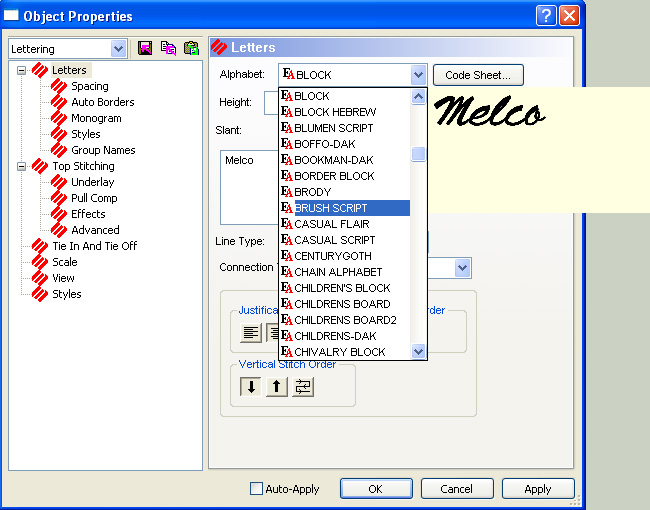Choose CENTURYGOTH alphabet

coord(345,256)
